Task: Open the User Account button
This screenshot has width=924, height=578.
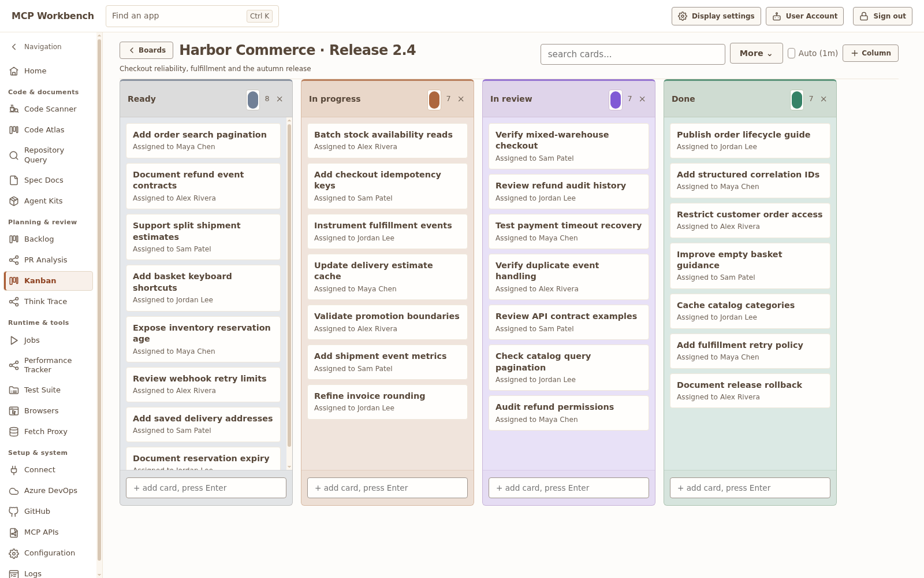Action: pos(804,16)
